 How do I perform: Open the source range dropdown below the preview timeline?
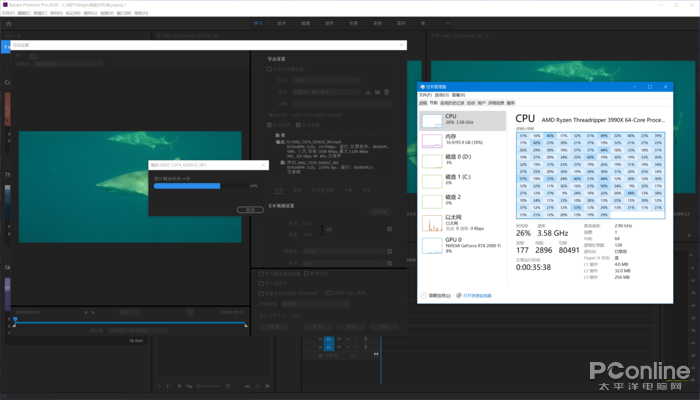click(x=138, y=330)
